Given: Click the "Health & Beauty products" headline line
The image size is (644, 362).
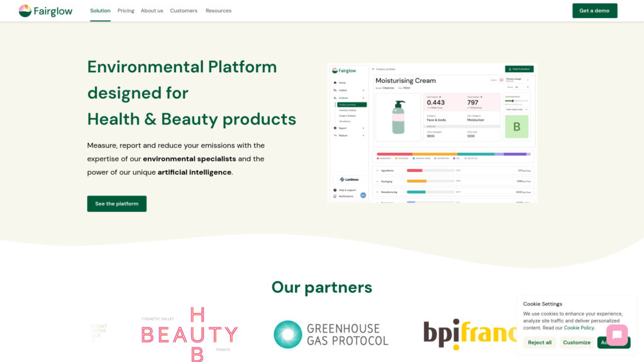Looking at the screenshot, I should (191, 119).
